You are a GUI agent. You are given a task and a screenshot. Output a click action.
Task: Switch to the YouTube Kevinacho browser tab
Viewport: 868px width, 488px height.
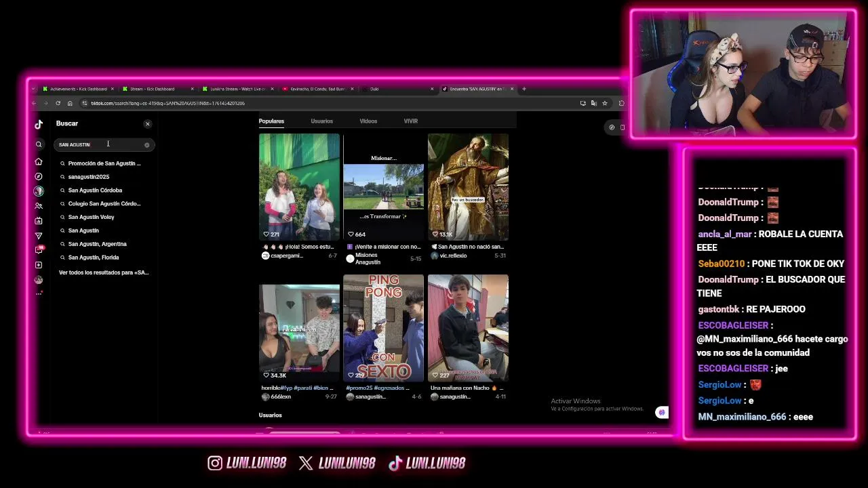(x=317, y=89)
